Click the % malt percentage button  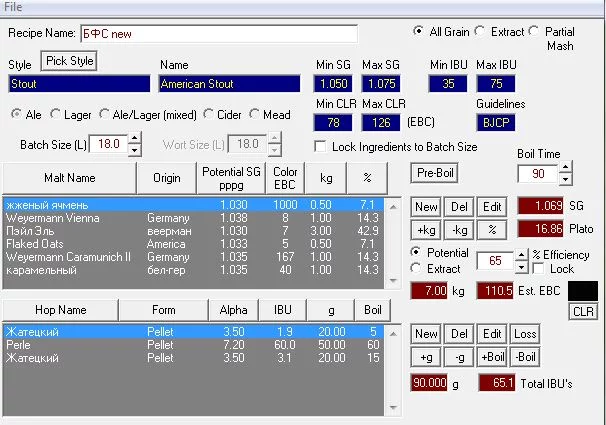click(x=492, y=229)
